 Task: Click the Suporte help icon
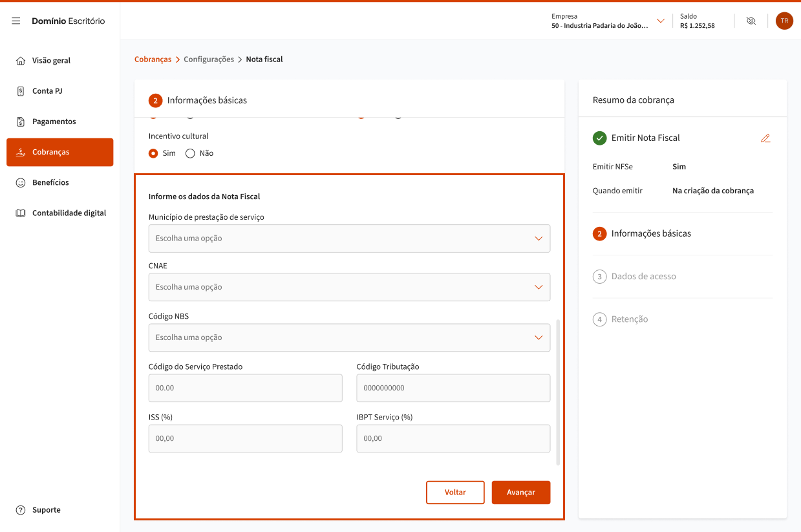pos(21,510)
